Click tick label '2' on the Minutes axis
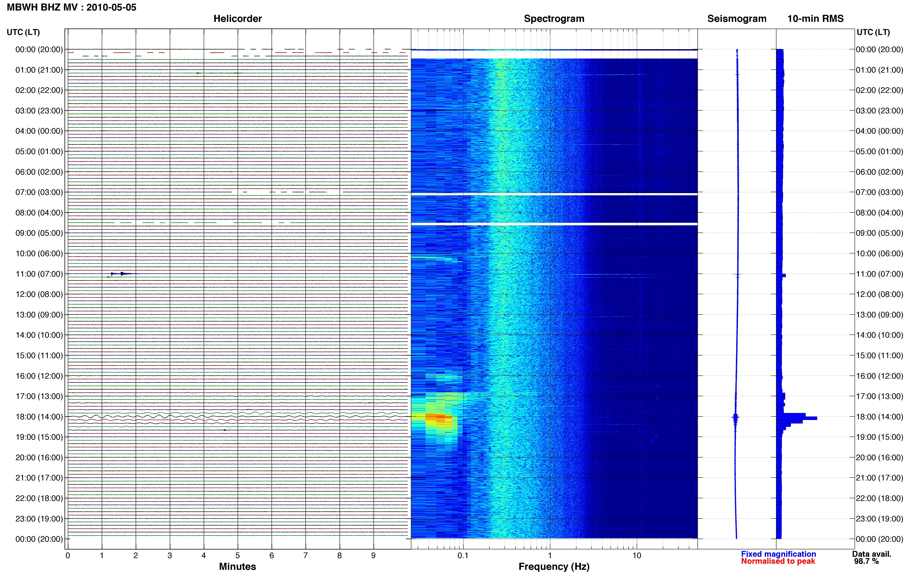Viewport: 924px width, 578px height. click(x=136, y=556)
